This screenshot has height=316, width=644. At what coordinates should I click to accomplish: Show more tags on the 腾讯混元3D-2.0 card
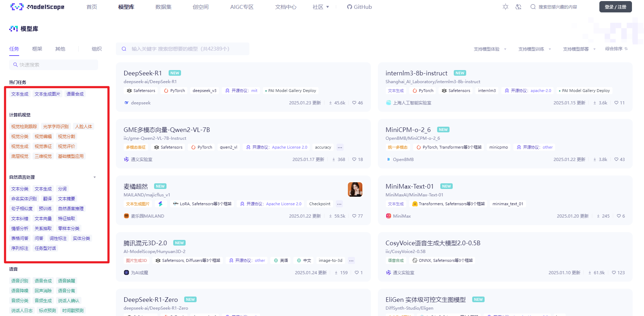tap(351, 261)
